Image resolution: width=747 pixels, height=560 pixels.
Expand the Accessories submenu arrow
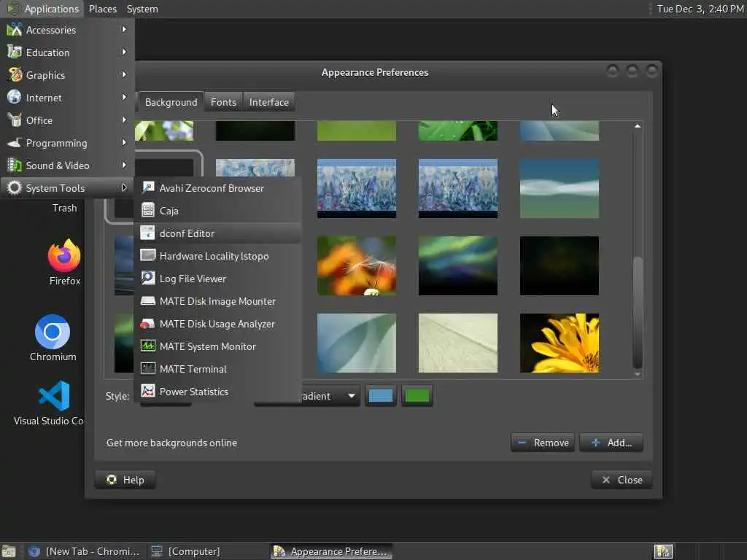124,29
